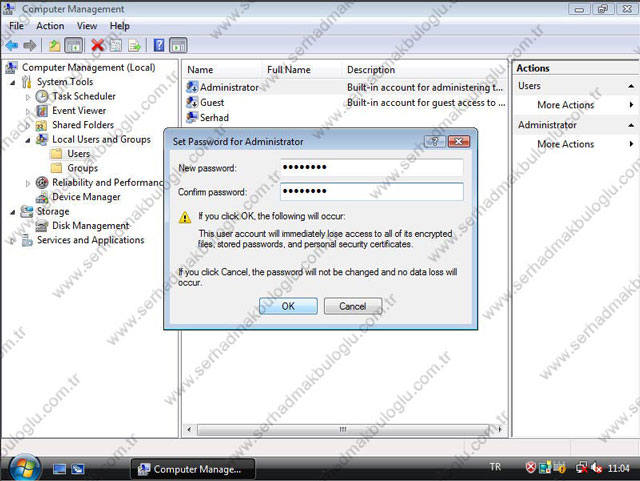The height and width of the screenshot is (481, 640).
Task: Click Switch between windows quick launch icon
Action: (78, 469)
